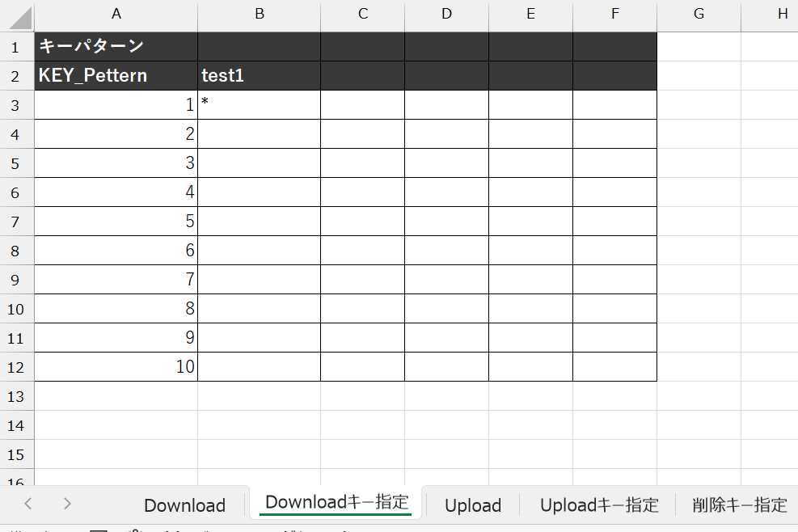Go to the Uploadキー指定 sheet tab
This screenshot has height=532, width=798.
pyautogui.click(x=599, y=505)
